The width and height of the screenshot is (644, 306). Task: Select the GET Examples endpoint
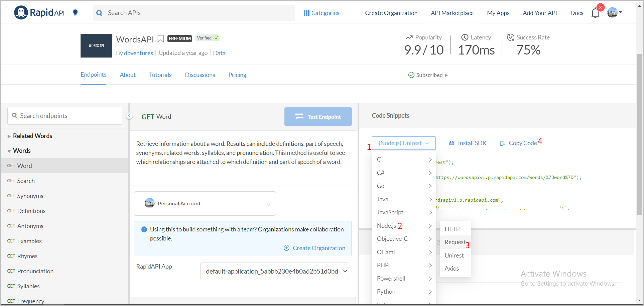pos(65,241)
